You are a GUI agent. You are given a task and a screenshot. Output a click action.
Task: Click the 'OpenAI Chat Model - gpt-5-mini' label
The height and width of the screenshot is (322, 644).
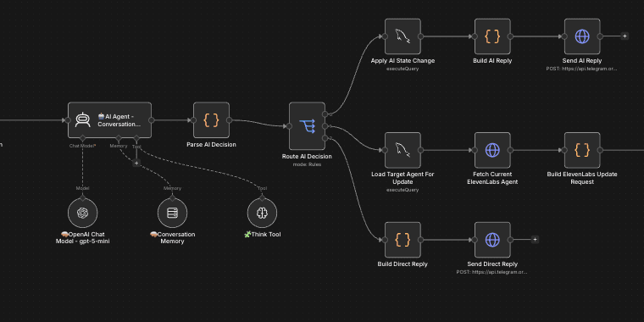point(82,238)
